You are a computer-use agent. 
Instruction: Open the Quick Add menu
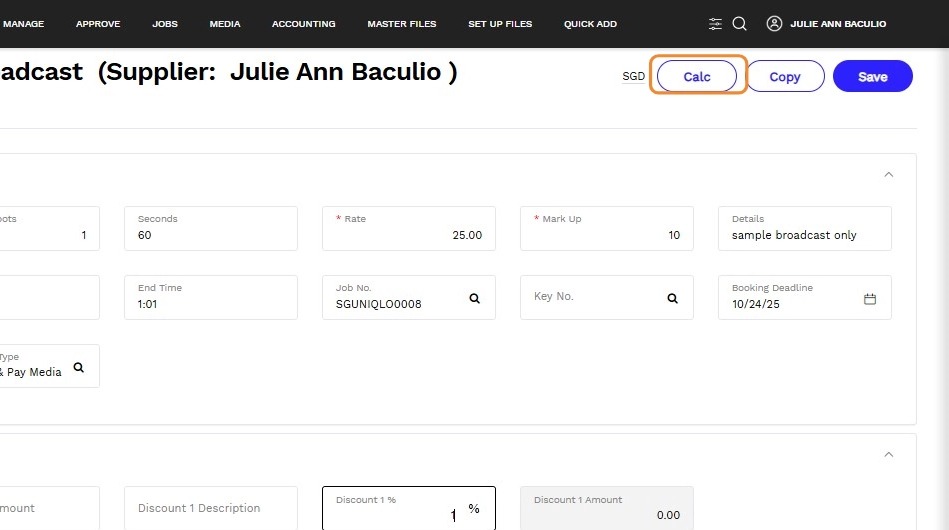(x=590, y=24)
